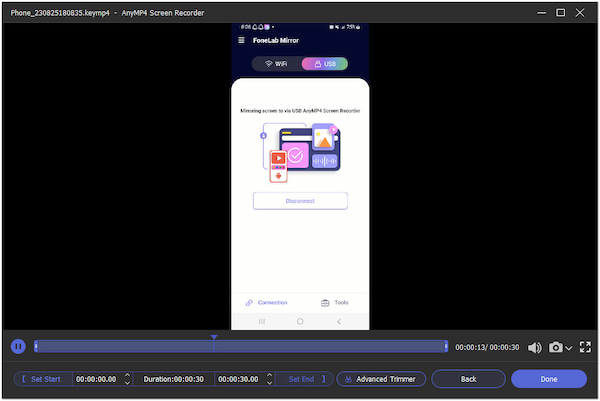Click the mirroring illustration graphic

[300, 153]
